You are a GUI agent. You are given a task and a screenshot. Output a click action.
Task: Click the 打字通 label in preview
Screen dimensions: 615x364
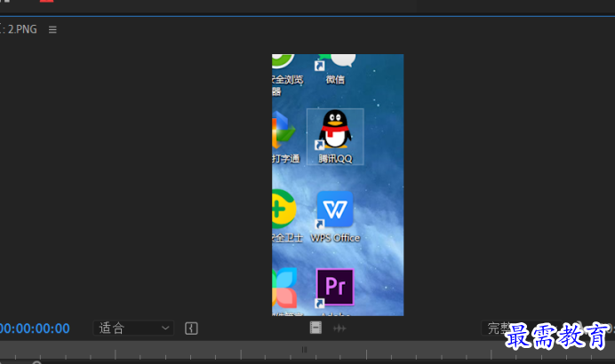(286, 159)
